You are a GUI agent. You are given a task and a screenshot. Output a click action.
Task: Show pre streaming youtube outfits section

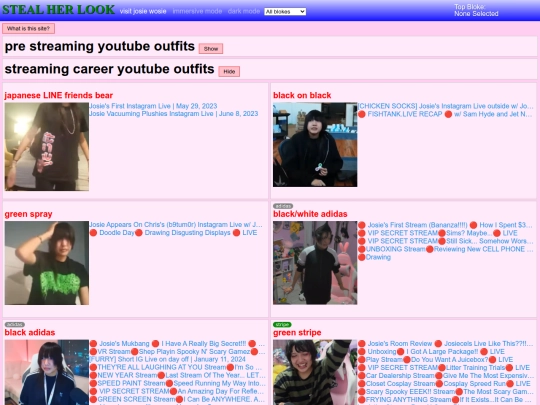(211, 49)
